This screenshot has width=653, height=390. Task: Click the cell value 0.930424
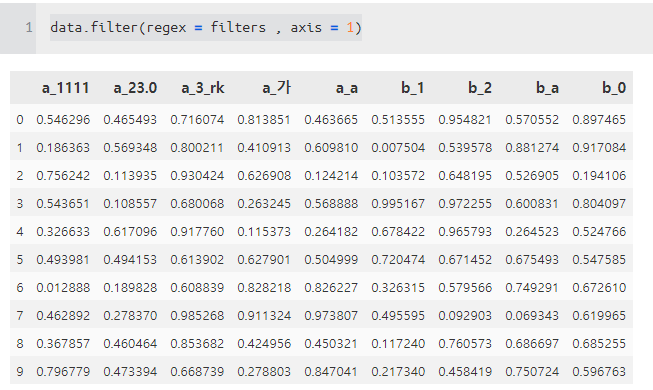click(x=197, y=175)
